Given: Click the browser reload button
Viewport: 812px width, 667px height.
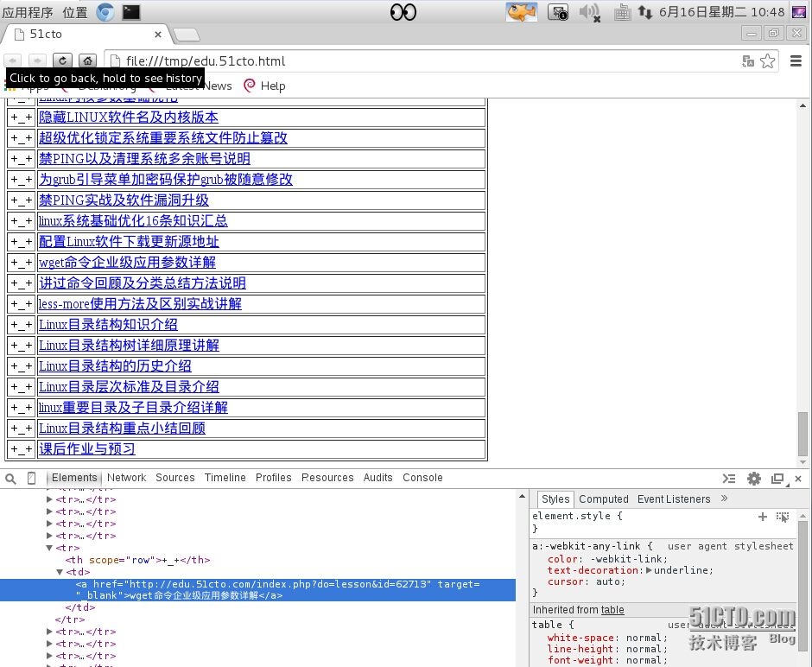Looking at the screenshot, I should coord(62,60).
